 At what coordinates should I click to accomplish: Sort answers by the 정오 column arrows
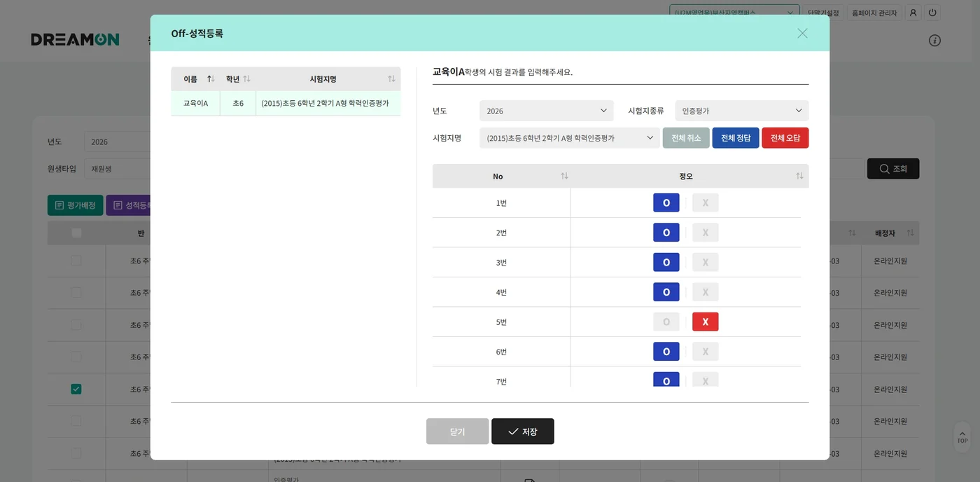[799, 176]
